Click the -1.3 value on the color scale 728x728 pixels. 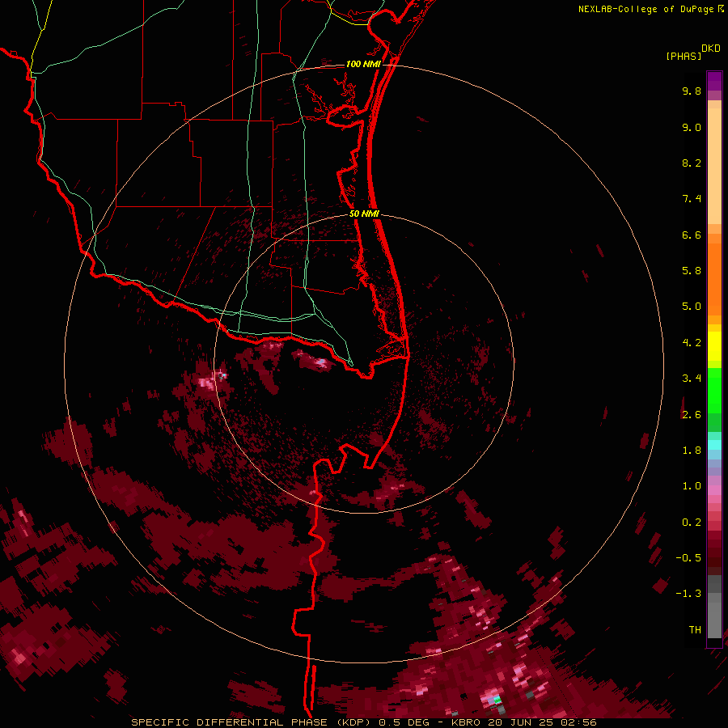tap(688, 594)
